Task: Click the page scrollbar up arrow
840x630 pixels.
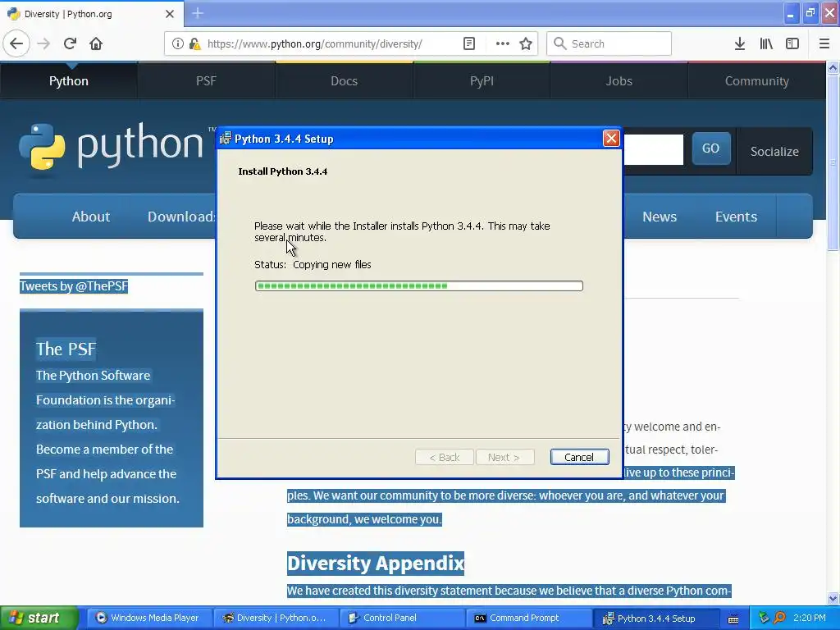Action: [x=833, y=68]
